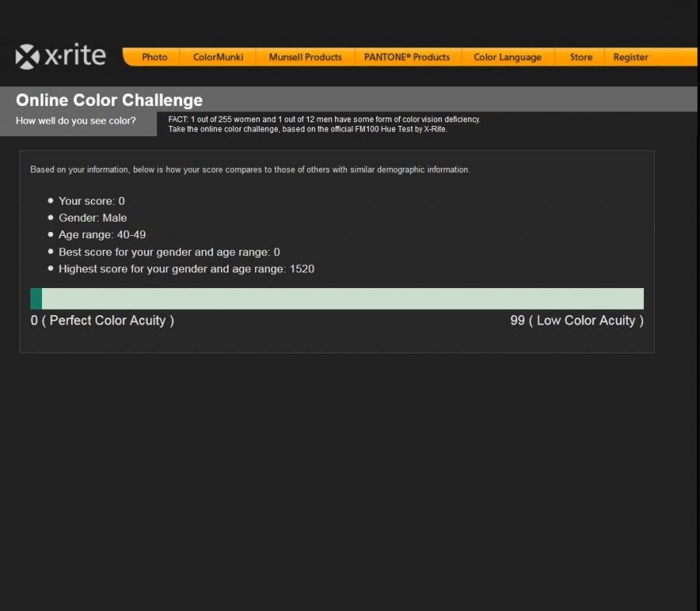
Task: Go to PANTONE Products
Action: pos(407,57)
